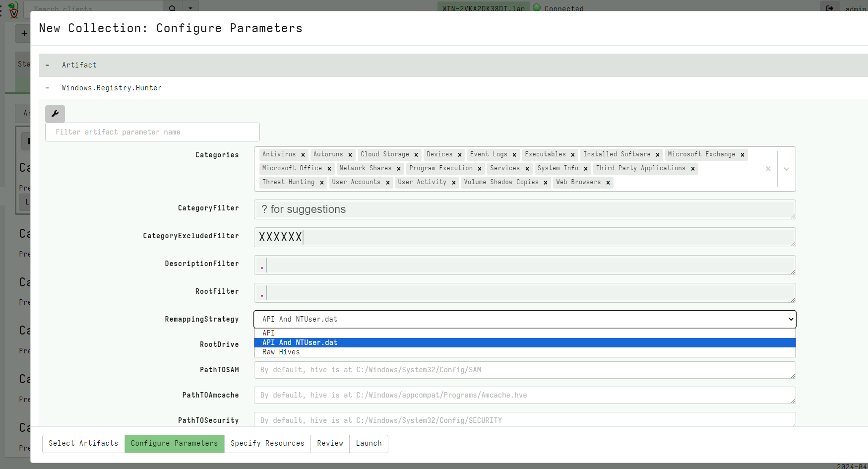Click the search magnifier icon in top bar

point(172,9)
